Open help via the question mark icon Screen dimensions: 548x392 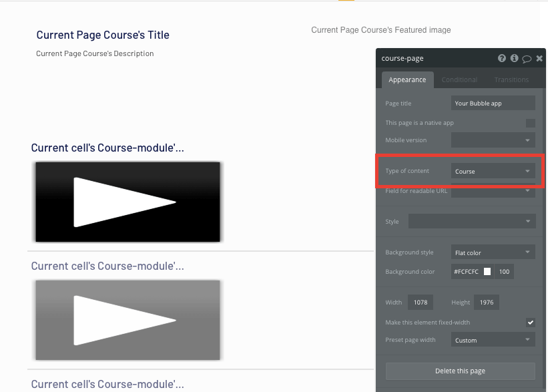(502, 58)
